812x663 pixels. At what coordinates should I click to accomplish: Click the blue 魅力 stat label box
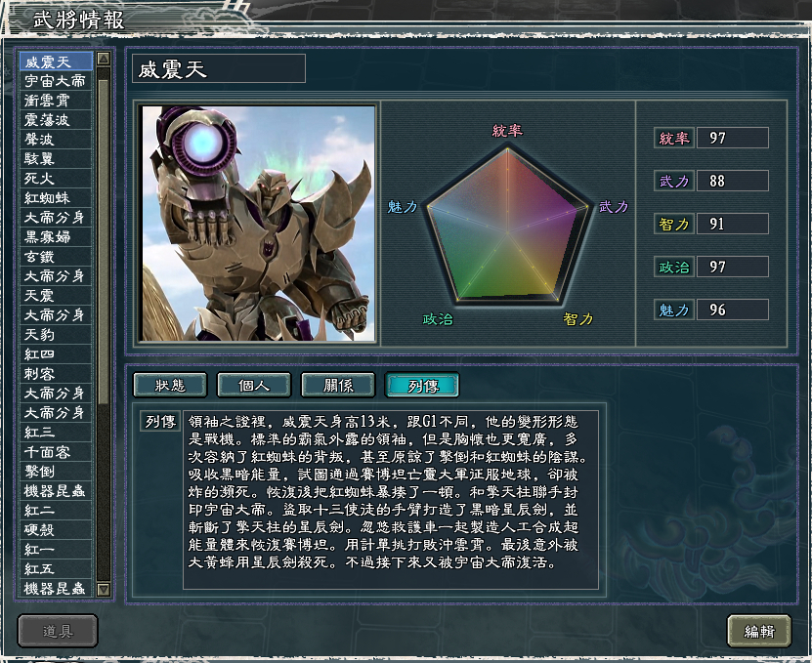[673, 311]
